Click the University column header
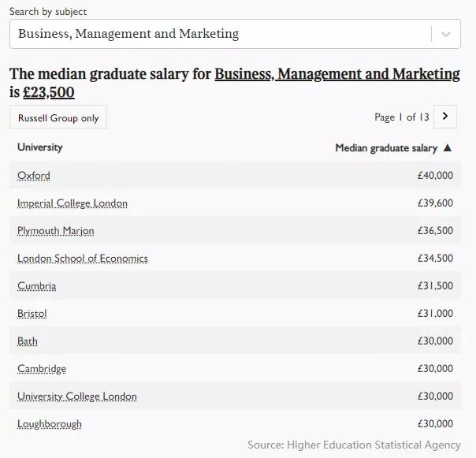 [39, 147]
